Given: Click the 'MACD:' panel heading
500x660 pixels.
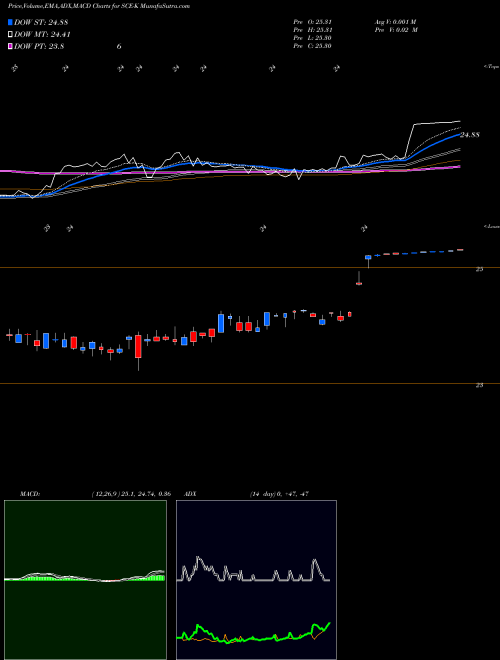Looking at the screenshot, I should (x=29, y=494).
